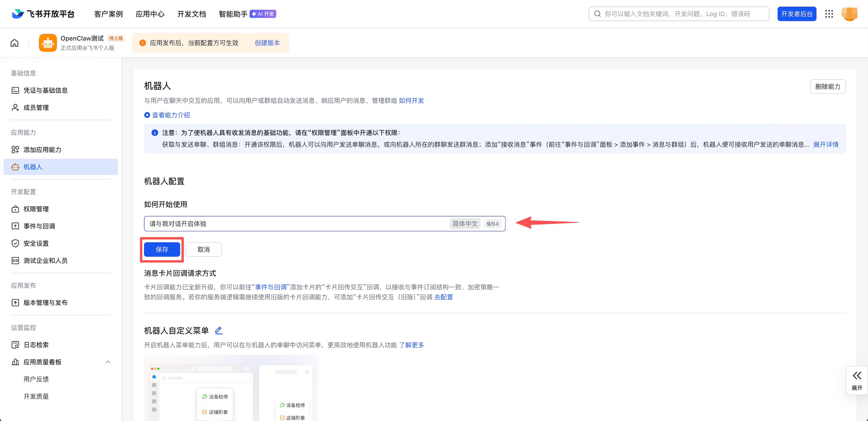Go to 事件与回调 sidebar item
This screenshot has height=421, width=868.
(x=39, y=226)
